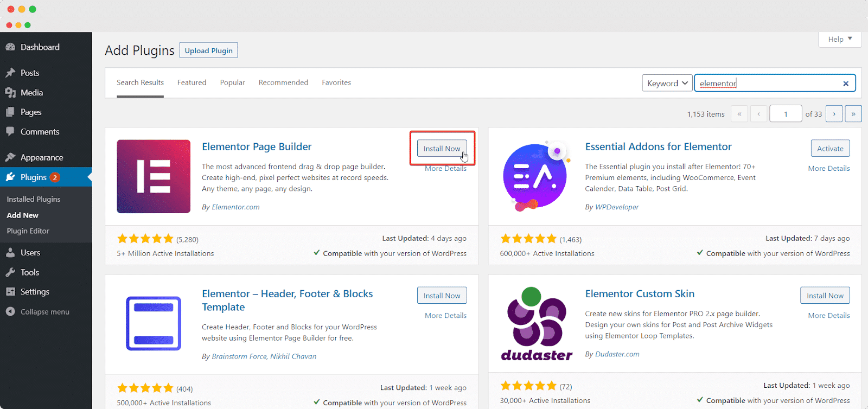Click Essential Addons star rating

(528, 239)
